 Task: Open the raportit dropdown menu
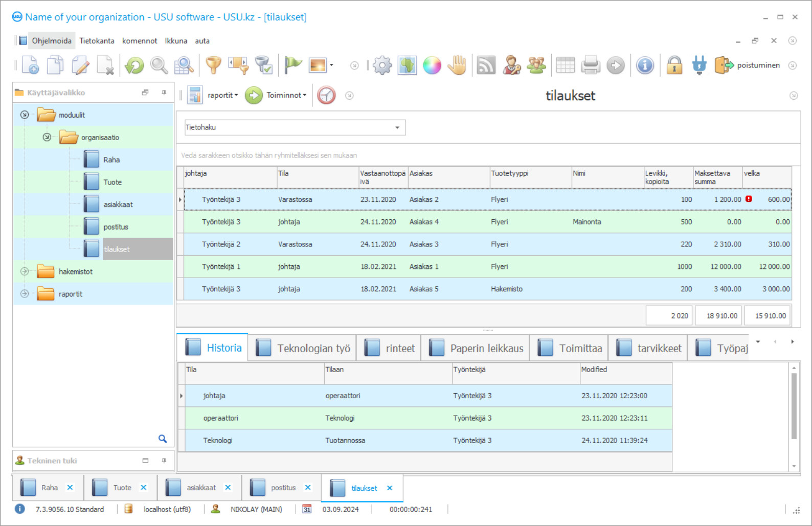click(x=222, y=95)
